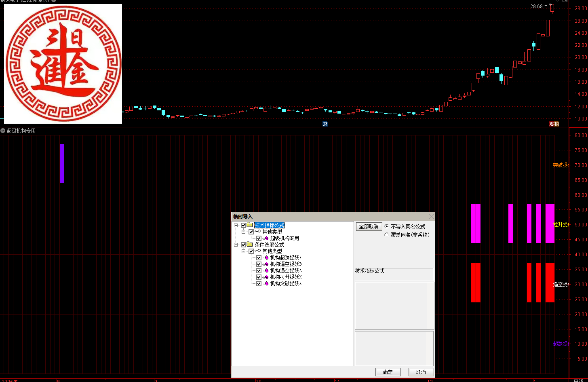Confirm import with the 确定 button
The height and width of the screenshot is (382, 588).
[x=388, y=372]
